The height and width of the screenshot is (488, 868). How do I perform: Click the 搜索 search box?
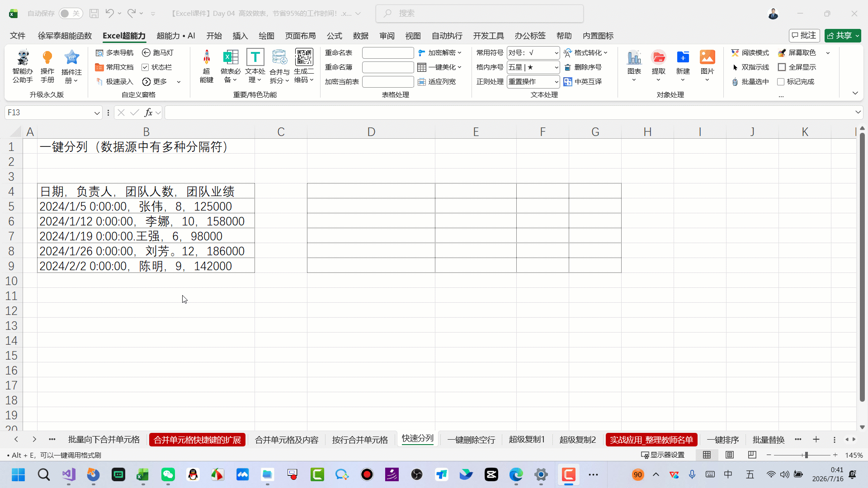pos(480,14)
